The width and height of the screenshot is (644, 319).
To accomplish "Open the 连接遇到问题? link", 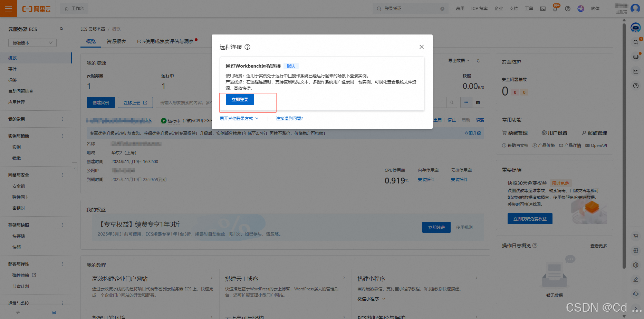I will [289, 118].
